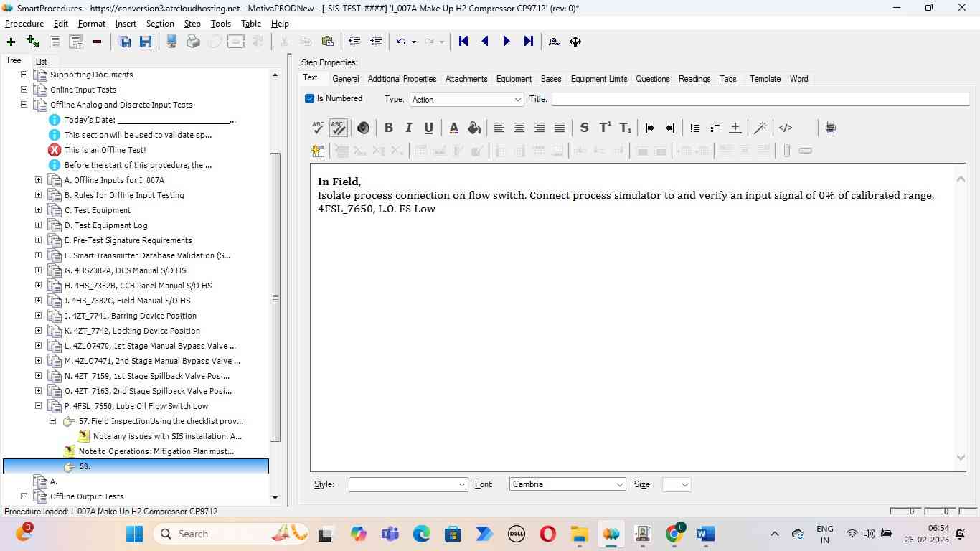
Task: Click the magic wand icon
Action: point(760,128)
